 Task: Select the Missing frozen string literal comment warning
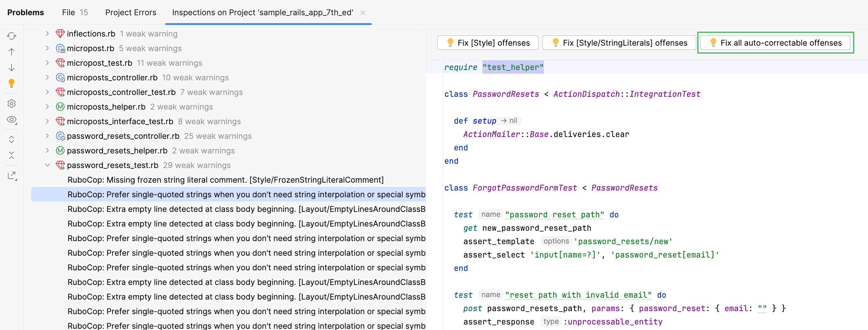coord(225,180)
